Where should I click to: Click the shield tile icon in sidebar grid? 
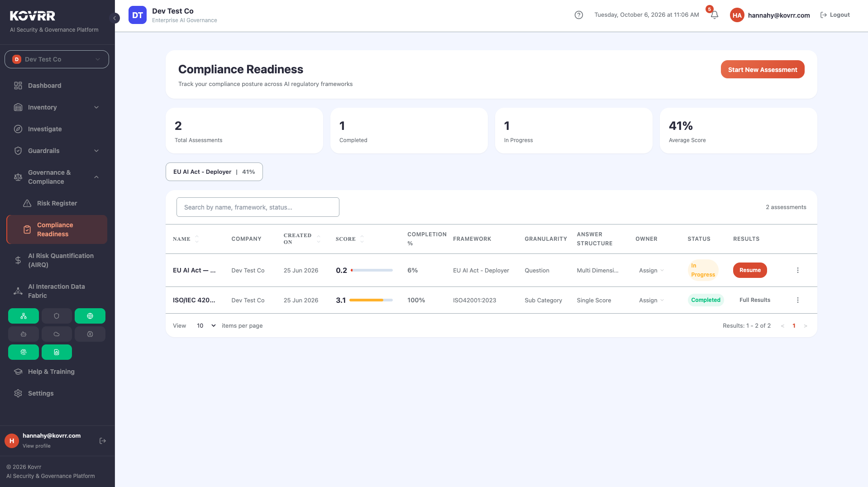click(x=57, y=316)
